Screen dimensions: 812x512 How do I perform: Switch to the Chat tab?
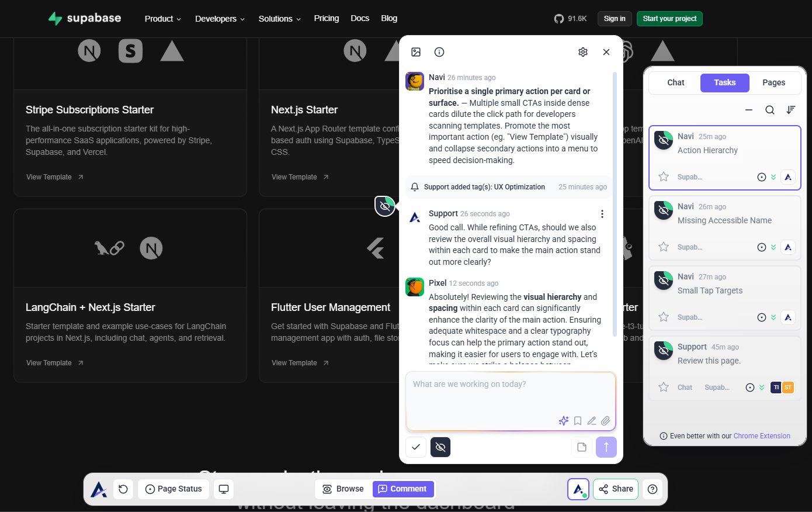(x=675, y=82)
